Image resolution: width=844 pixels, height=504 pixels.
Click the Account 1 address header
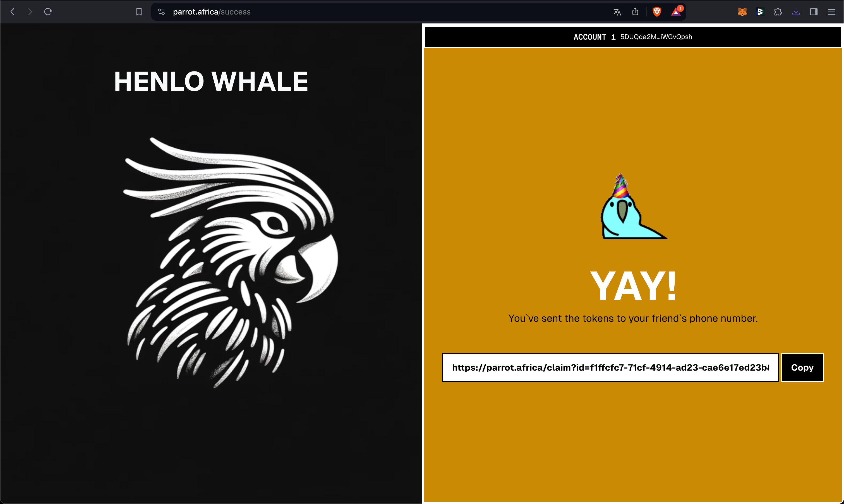(632, 37)
